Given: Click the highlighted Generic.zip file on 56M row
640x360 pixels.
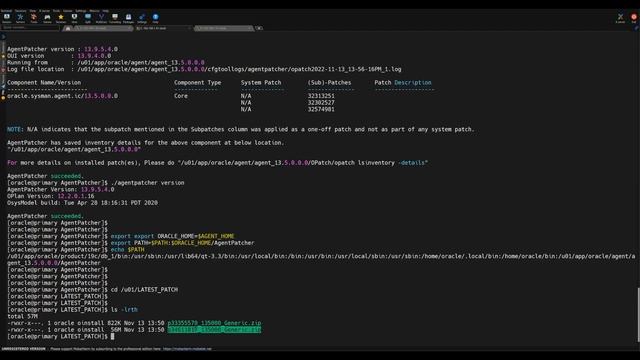Looking at the screenshot, I should click(x=214, y=330).
